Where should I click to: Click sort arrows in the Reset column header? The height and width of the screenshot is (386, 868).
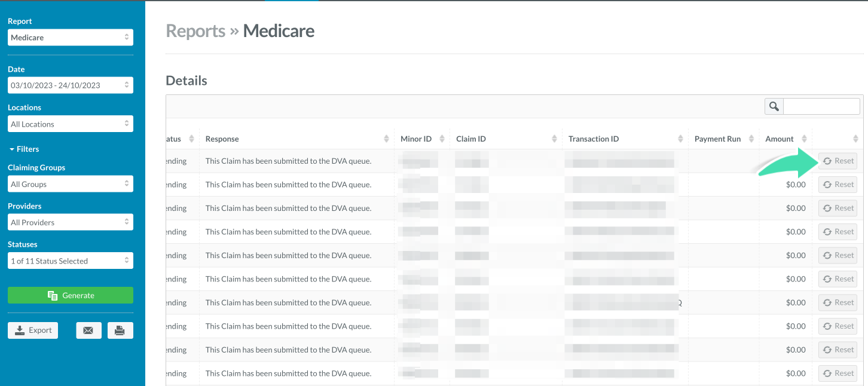[x=855, y=139]
